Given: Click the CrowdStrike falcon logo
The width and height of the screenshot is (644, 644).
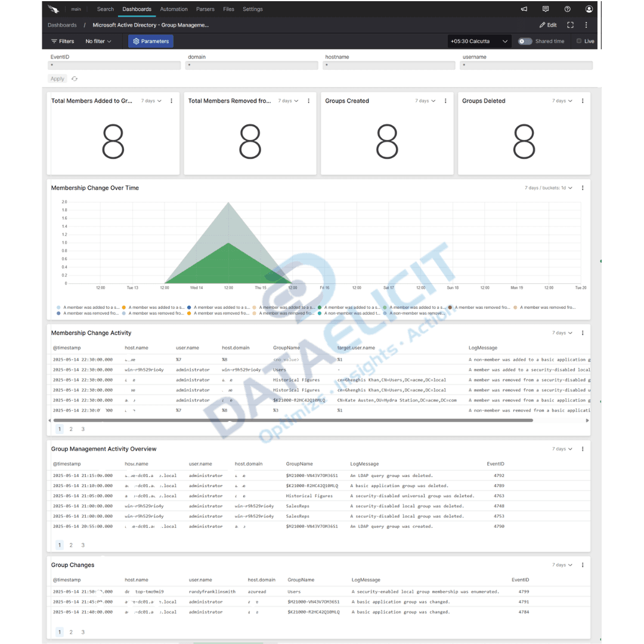Looking at the screenshot, I should (x=52, y=8).
